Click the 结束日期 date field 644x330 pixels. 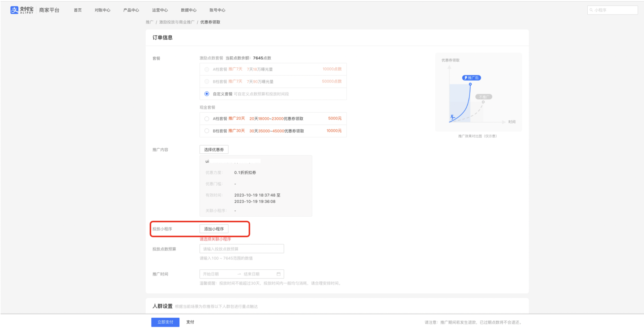pyautogui.click(x=251, y=274)
